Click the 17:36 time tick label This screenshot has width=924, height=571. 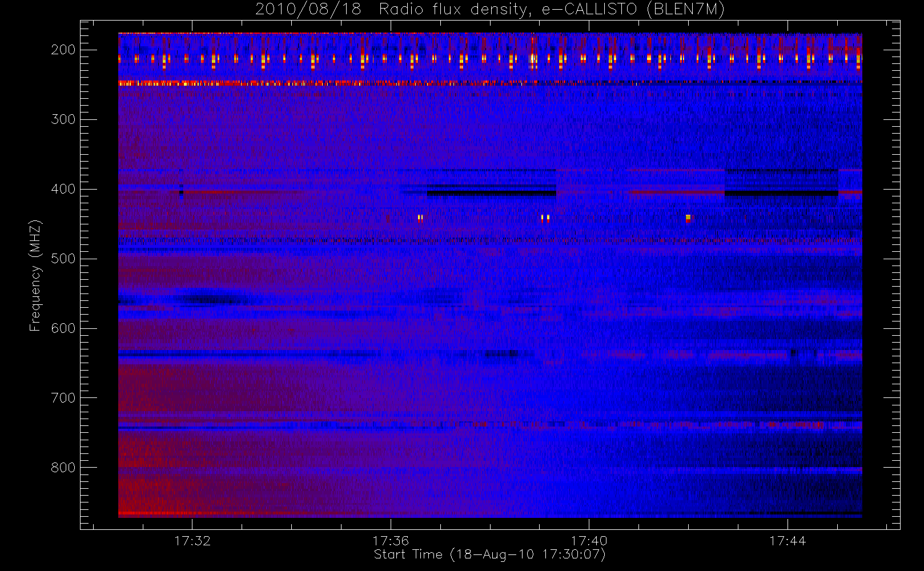tap(391, 541)
